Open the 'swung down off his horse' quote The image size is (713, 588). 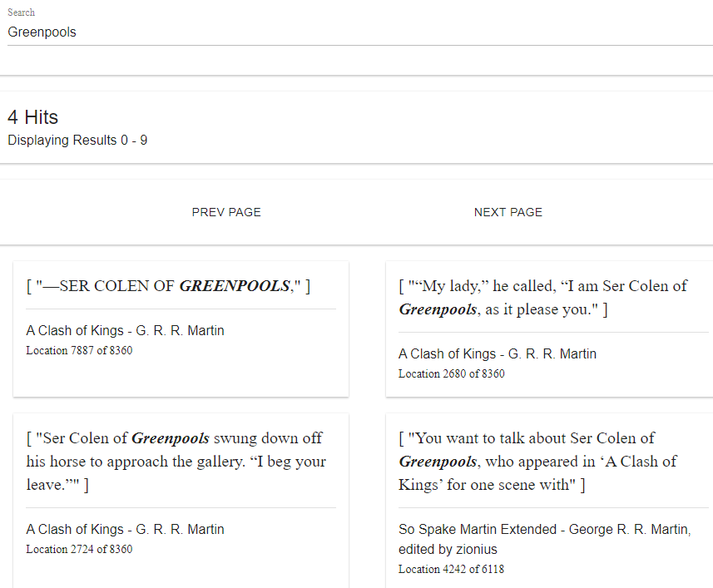(x=176, y=462)
